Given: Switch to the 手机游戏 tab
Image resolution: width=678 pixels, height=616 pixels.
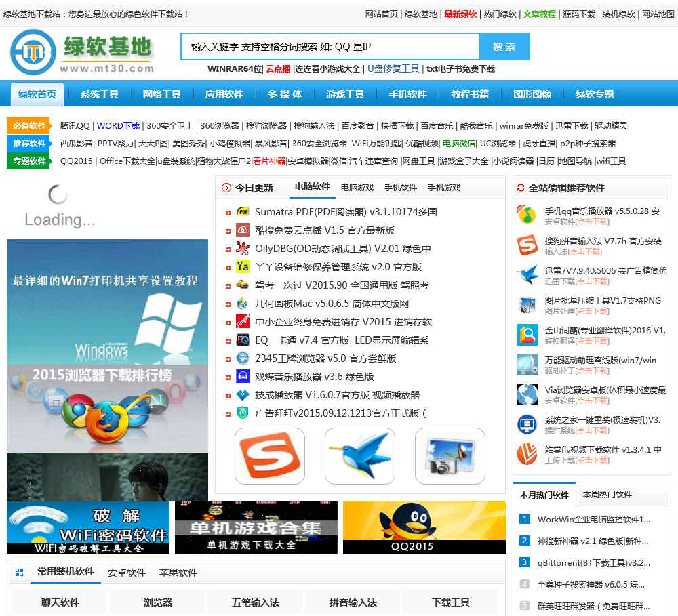Looking at the screenshot, I should point(444,187).
